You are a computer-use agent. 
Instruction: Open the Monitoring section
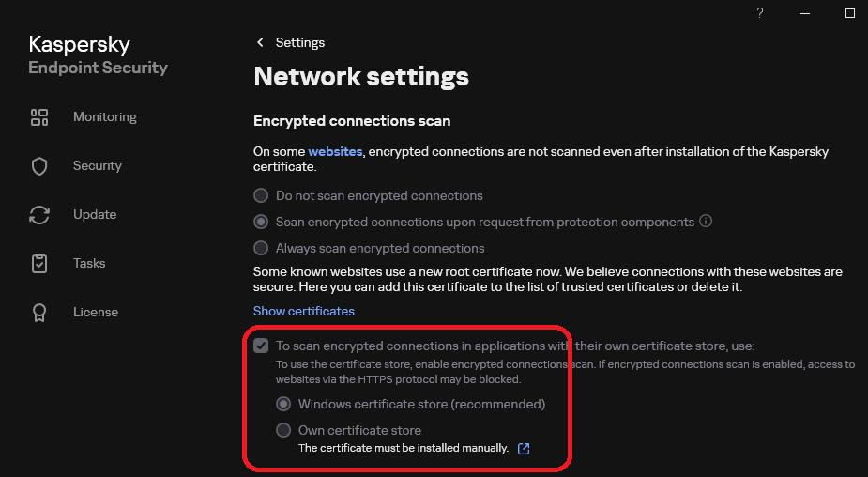tap(105, 117)
